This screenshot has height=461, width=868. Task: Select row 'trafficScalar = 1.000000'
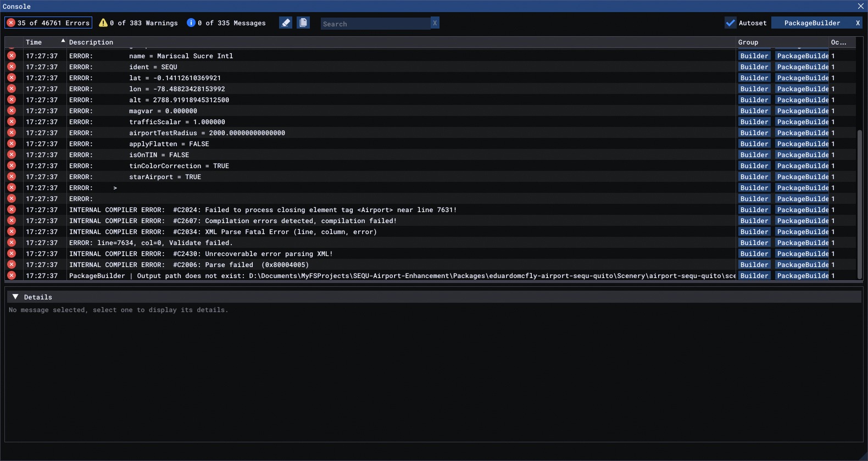coord(431,122)
